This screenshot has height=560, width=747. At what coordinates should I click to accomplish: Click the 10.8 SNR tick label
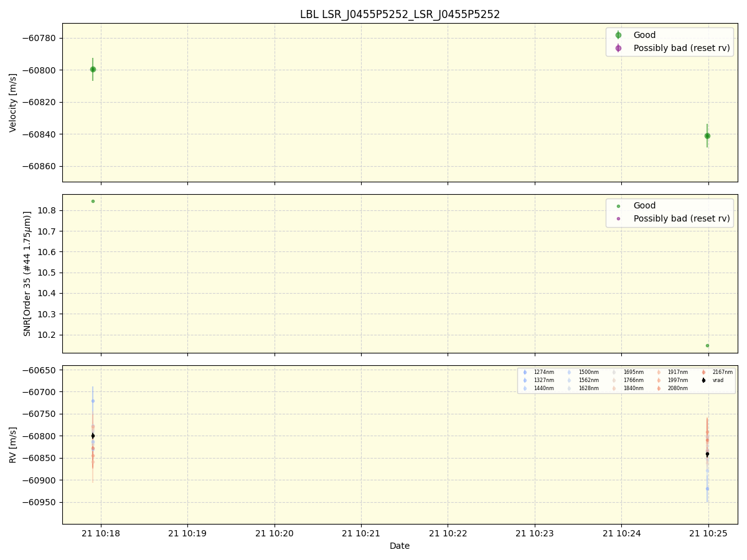tap(47, 210)
